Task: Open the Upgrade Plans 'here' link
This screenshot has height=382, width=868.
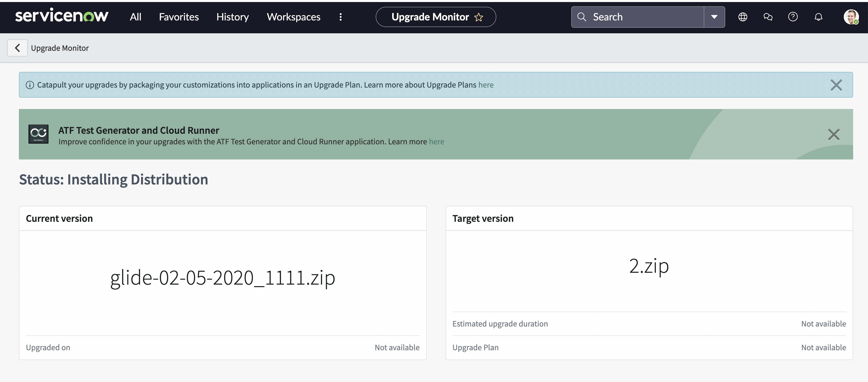Action: 485,85
